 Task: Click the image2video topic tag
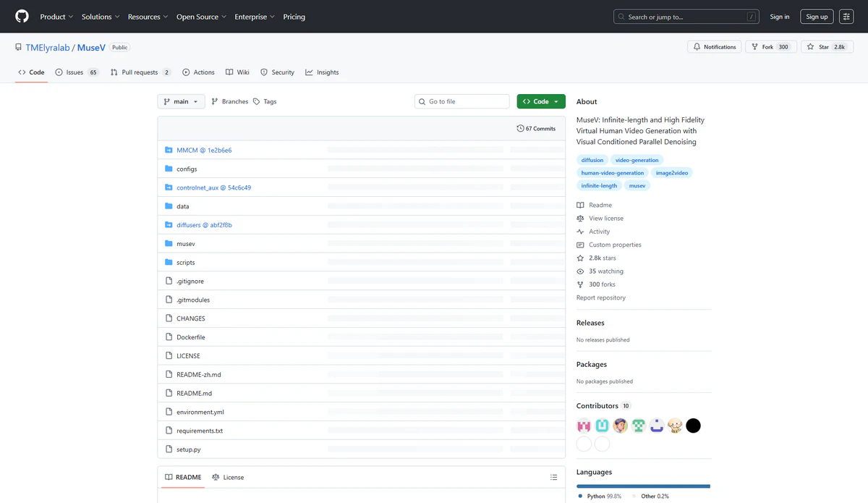(x=671, y=173)
